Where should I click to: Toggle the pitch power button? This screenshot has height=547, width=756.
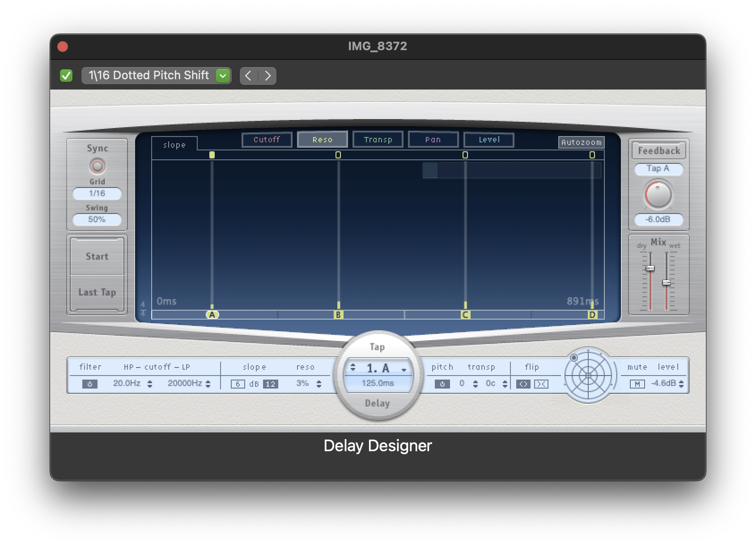[442, 384]
